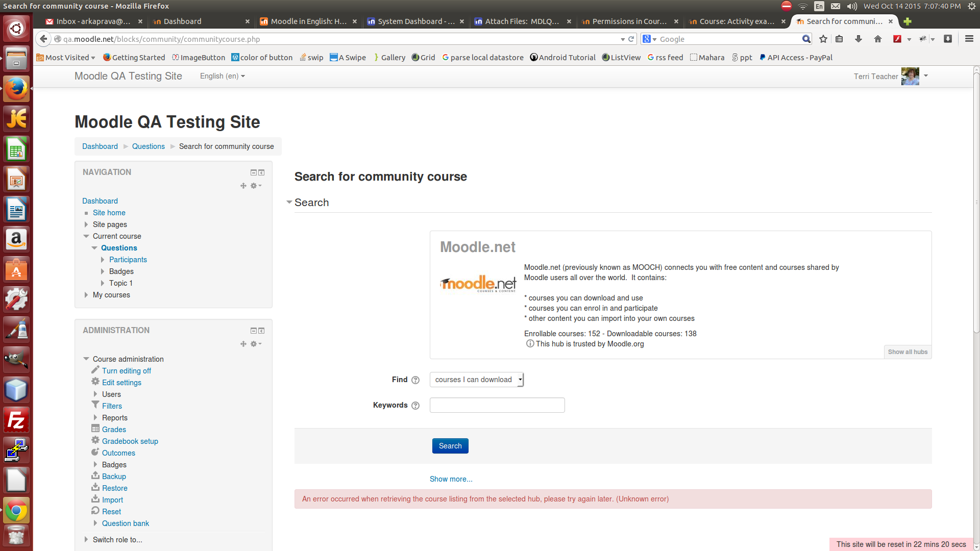Dock the Administration block
This screenshot has width=980, height=551.
[x=261, y=331]
